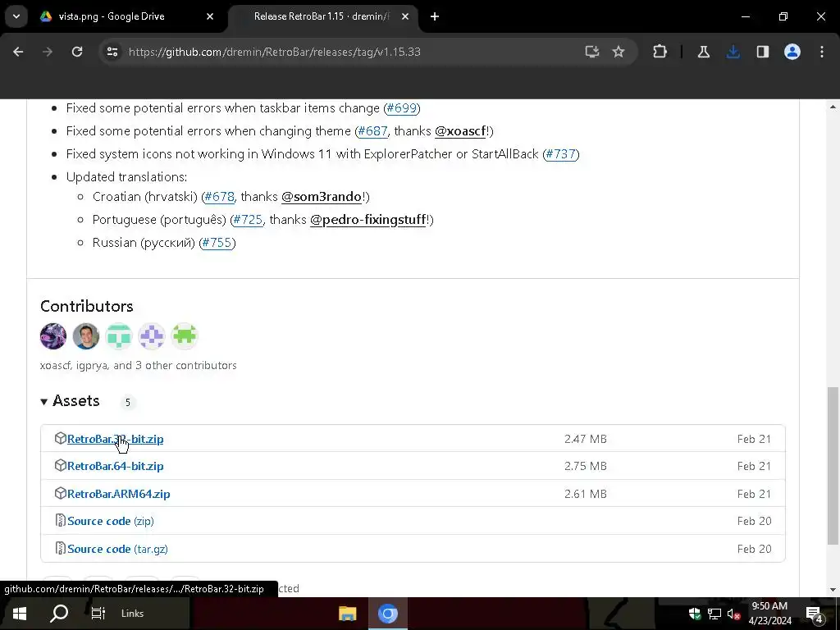Open a new browser tab
The image size is (840, 630).
435,16
